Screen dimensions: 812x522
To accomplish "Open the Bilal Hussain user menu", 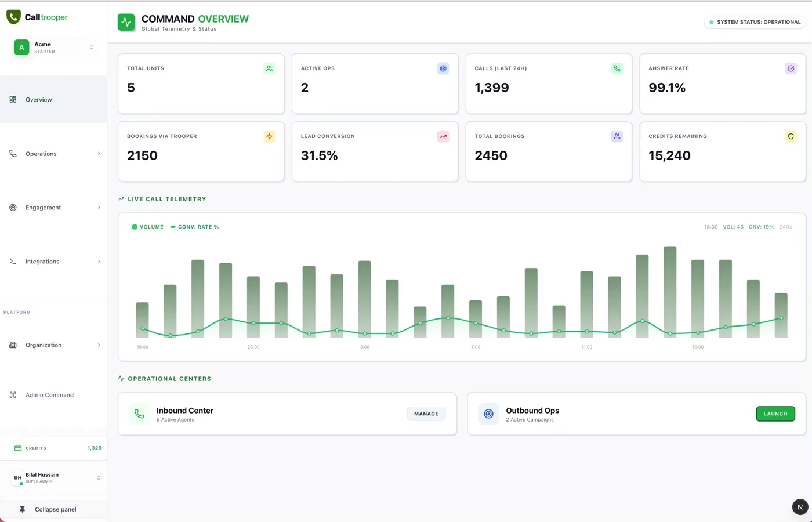I will pos(54,478).
